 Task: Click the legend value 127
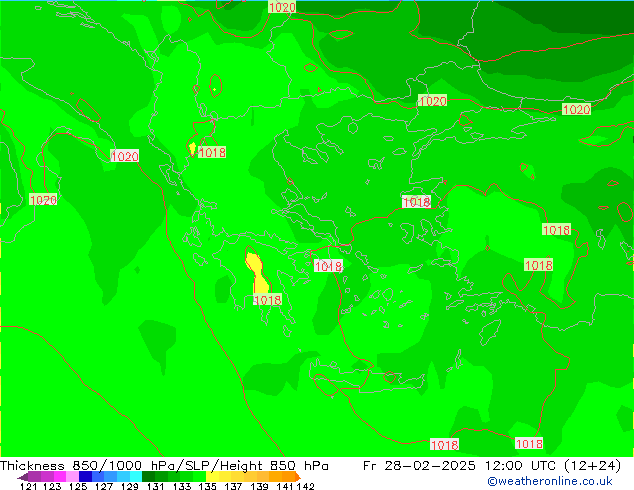coord(104,486)
